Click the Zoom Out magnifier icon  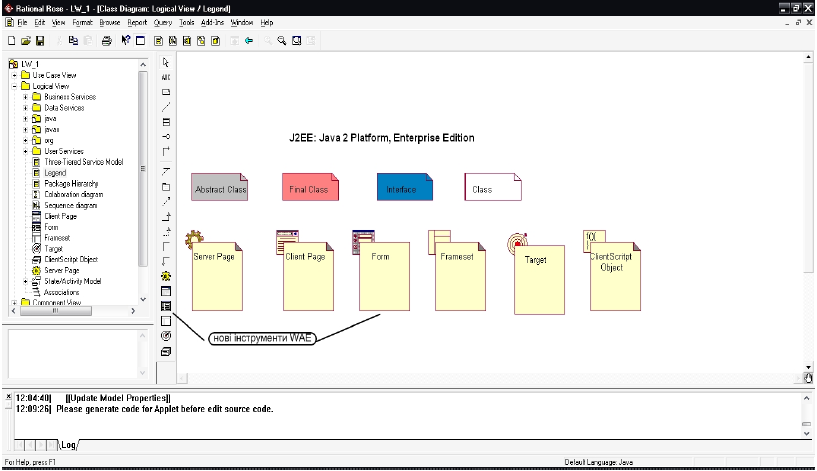point(282,41)
